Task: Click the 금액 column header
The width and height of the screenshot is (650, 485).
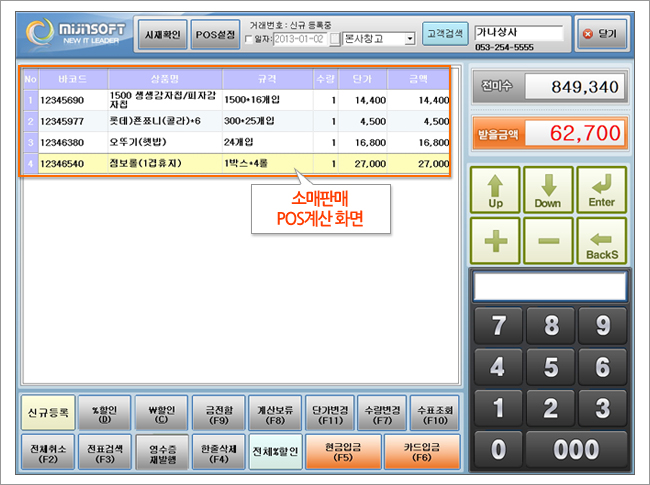Action: click(x=418, y=79)
